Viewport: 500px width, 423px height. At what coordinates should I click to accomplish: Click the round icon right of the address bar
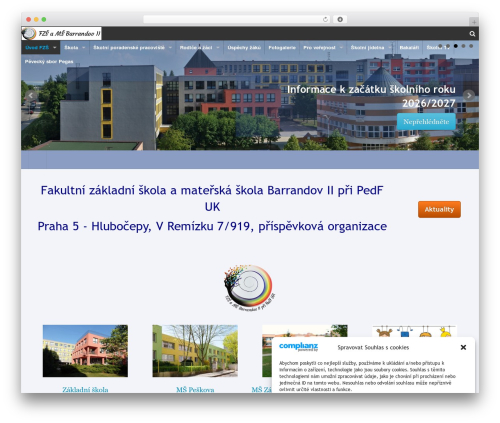point(340,19)
